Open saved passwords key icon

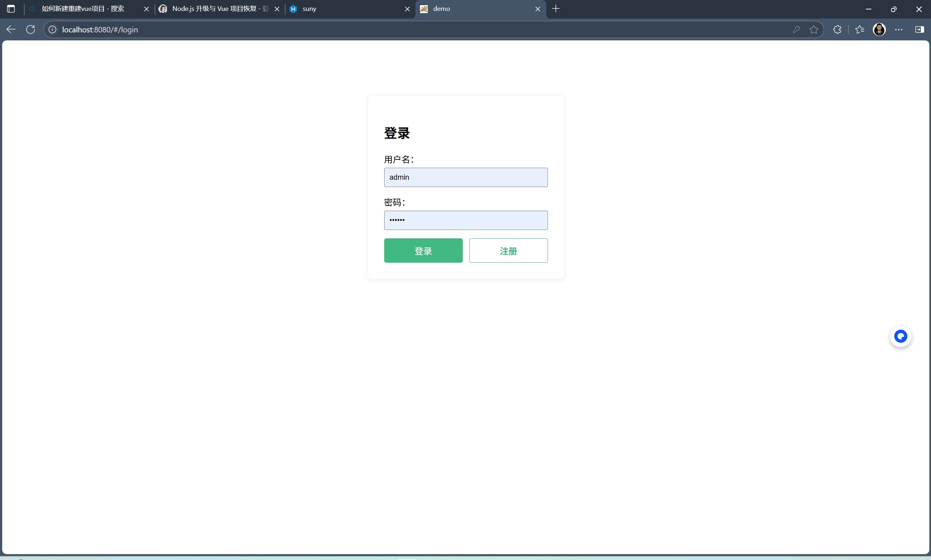[x=796, y=29]
